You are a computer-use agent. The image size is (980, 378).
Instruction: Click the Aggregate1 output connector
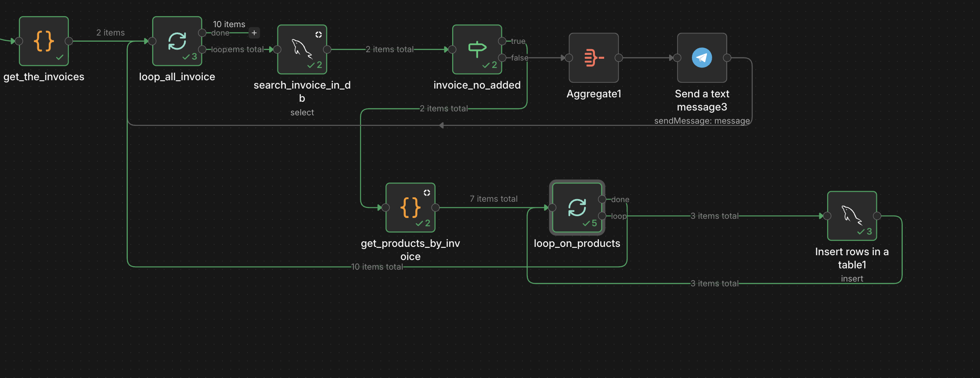pyautogui.click(x=619, y=58)
